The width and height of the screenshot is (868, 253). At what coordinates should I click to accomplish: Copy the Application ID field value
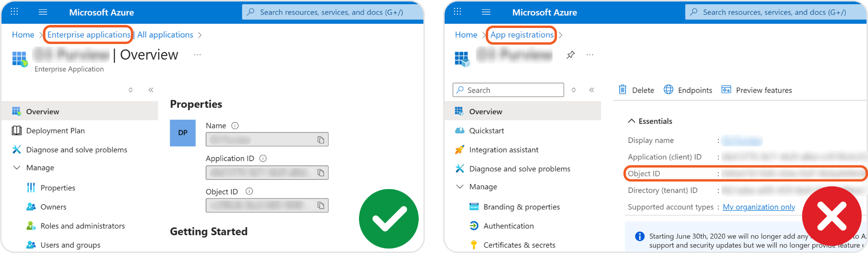pyautogui.click(x=321, y=173)
